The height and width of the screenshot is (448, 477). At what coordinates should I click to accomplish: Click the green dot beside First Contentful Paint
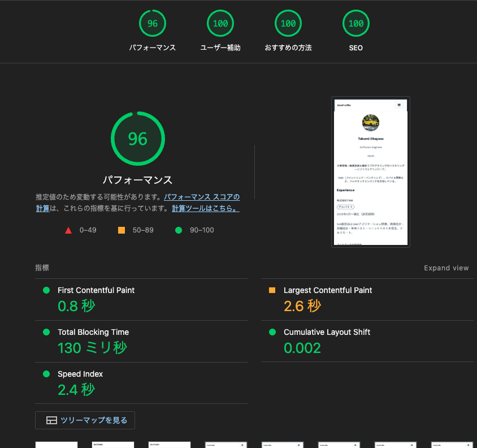tap(46, 290)
